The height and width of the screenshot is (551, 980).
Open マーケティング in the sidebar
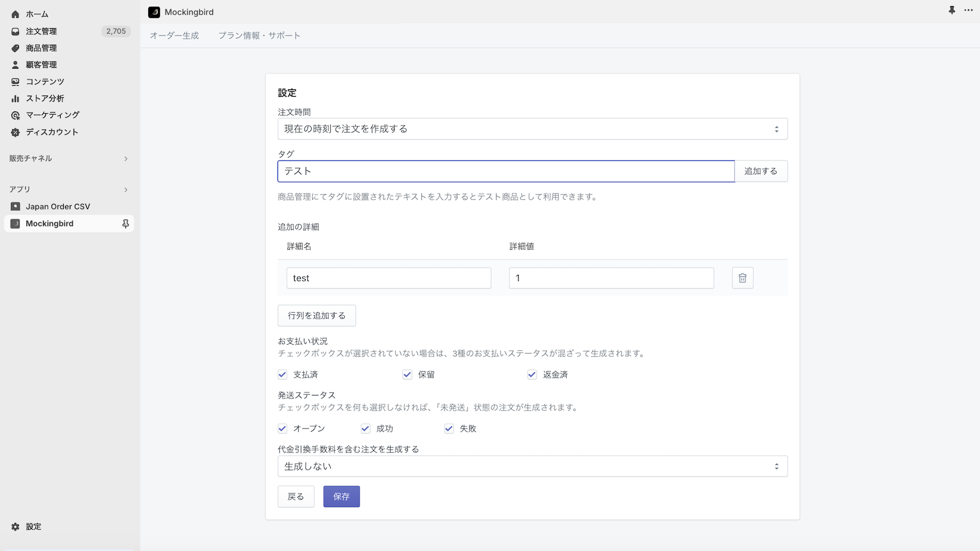pos(53,115)
